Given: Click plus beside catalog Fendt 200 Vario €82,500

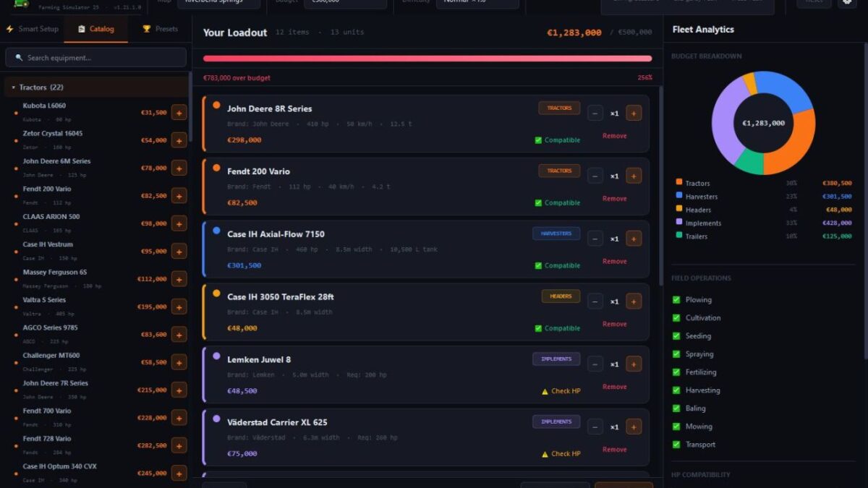Looking at the screenshot, I should (x=179, y=196).
